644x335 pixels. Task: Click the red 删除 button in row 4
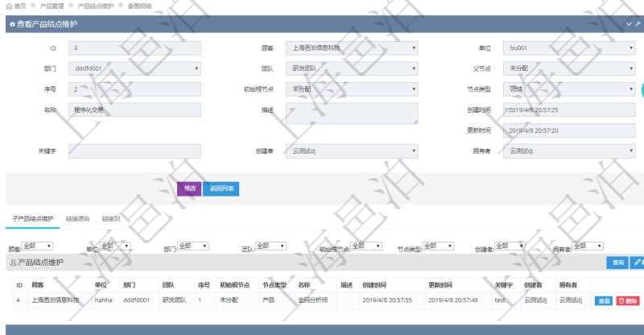pyautogui.click(x=628, y=301)
